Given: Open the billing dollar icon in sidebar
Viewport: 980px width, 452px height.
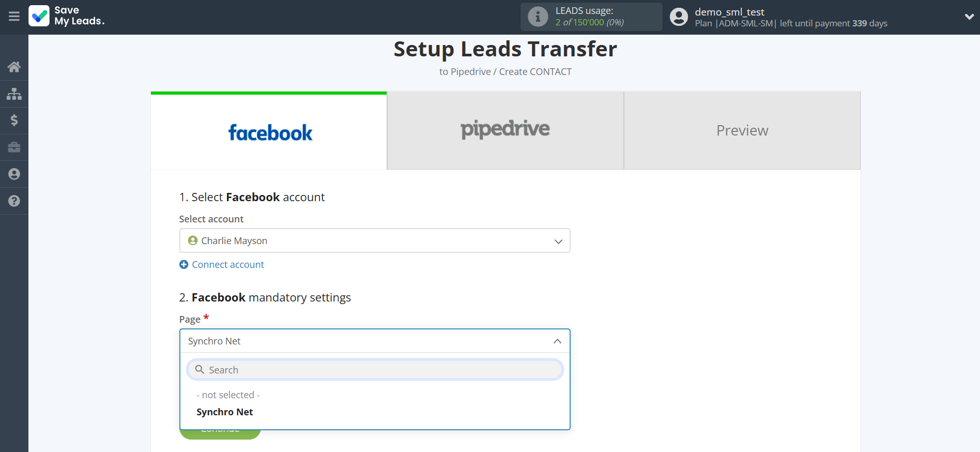Looking at the screenshot, I should (14, 120).
